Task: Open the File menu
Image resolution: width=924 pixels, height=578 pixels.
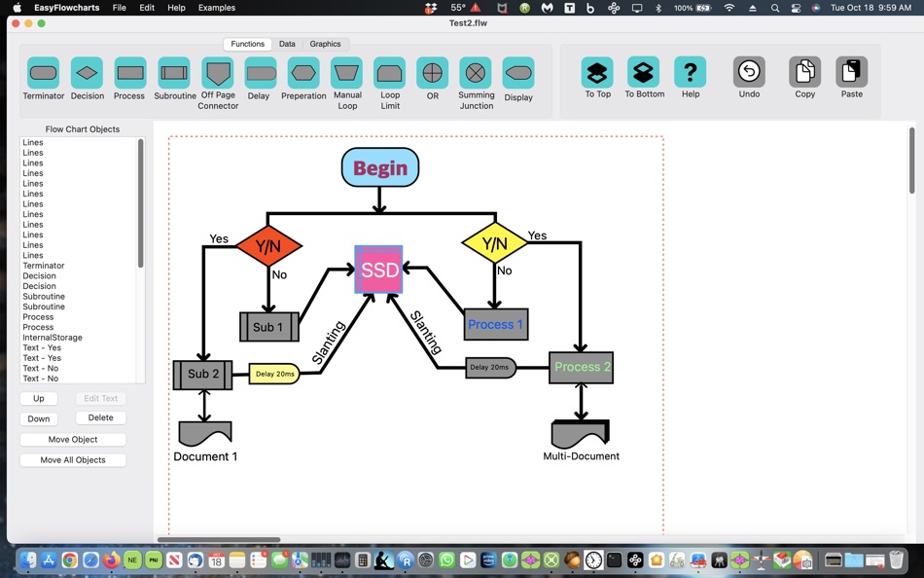Action: (119, 8)
